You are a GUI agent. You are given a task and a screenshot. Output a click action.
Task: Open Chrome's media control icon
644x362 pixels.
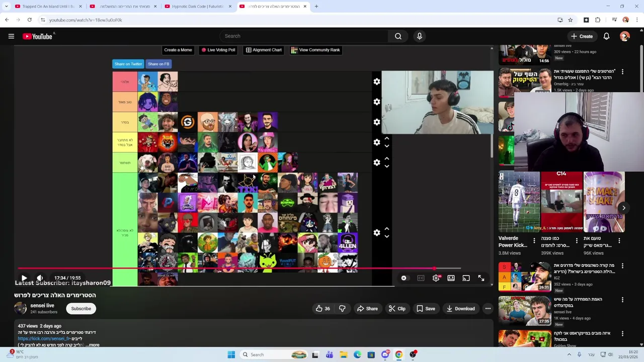(614, 20)
